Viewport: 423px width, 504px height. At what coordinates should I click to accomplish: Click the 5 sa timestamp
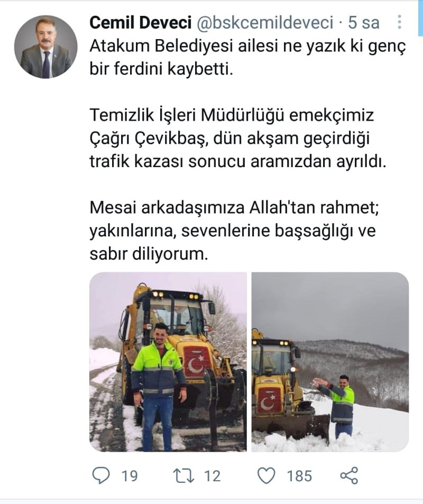click(x=364, y=23)
